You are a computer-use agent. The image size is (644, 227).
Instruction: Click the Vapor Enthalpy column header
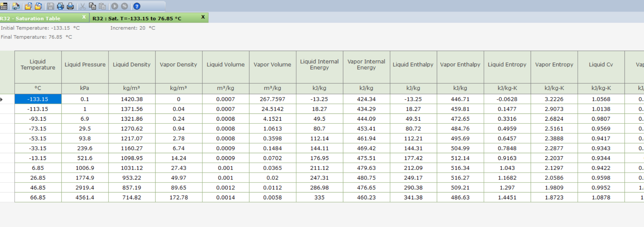(x=460, y=65)
